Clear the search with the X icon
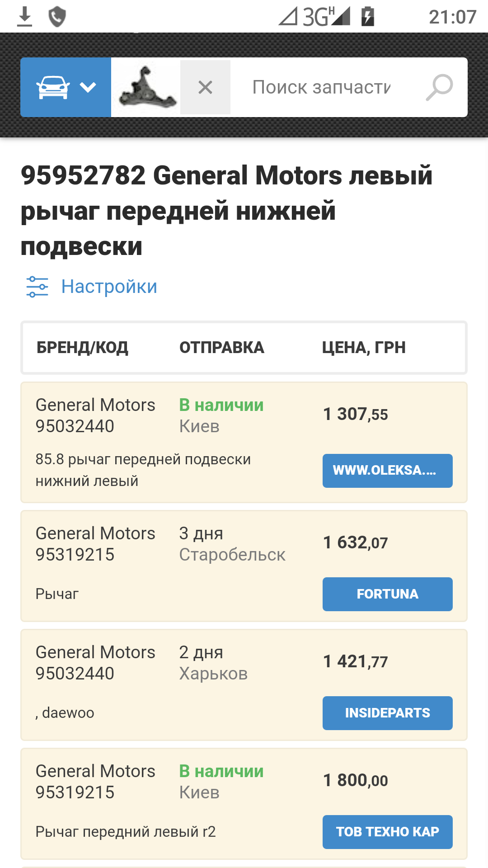 [206, 87]
